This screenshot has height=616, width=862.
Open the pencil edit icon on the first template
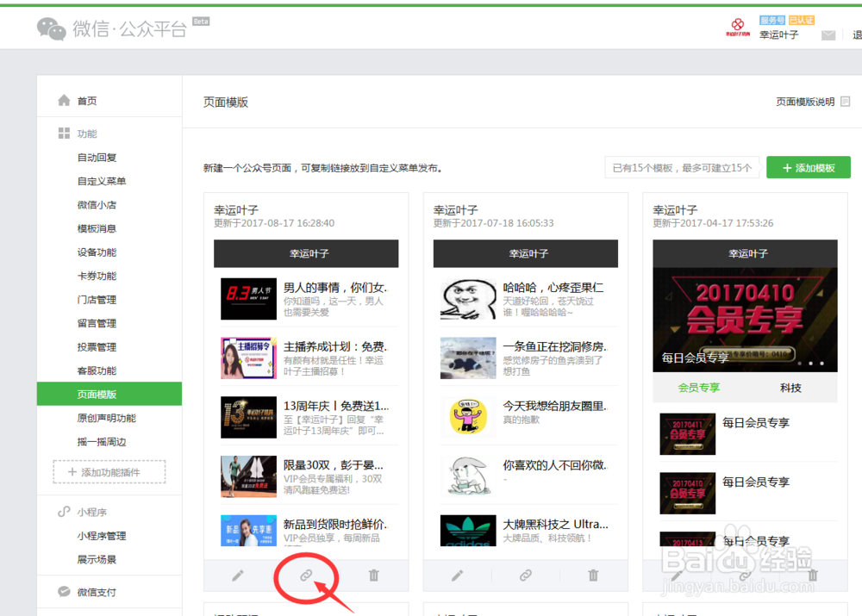point(238,576)
